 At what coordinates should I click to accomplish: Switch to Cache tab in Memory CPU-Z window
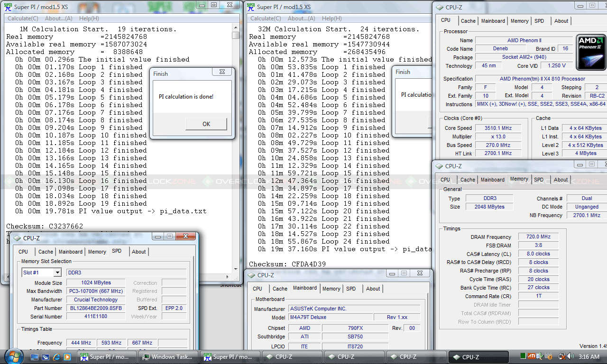click(x=468, y=180)
